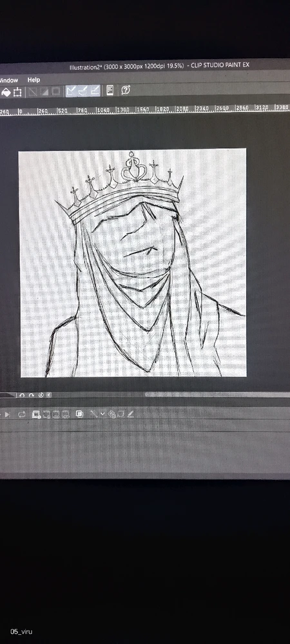
Task: Click the timeline edit pen icon
Action: point(131,414)
